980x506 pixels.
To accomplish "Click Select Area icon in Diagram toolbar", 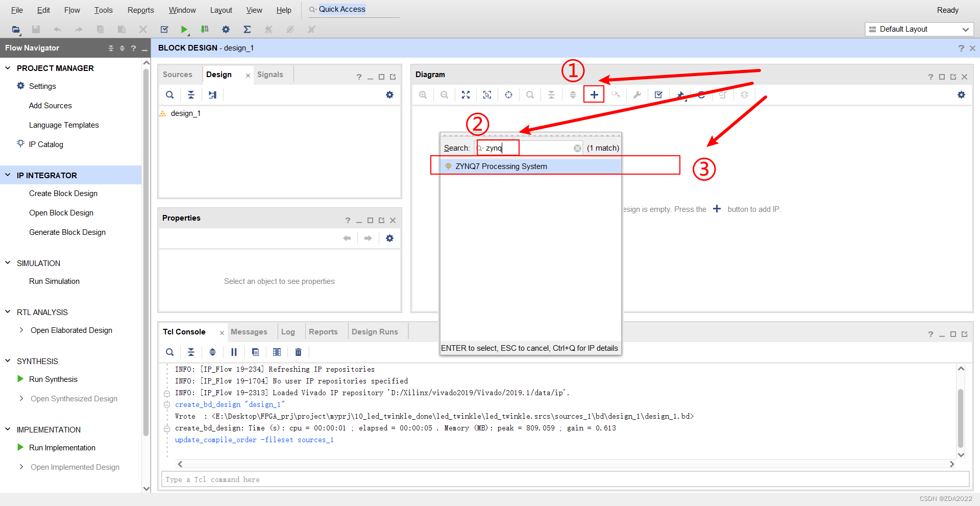I will pos(487,95).
